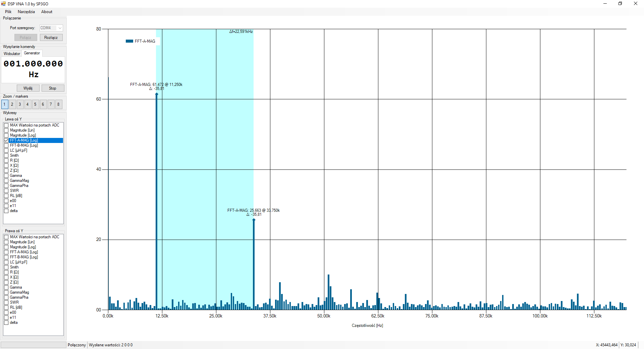Enable Smith checkbox in Prawa oś Y list
Screen dimensions: 644x349
[x=6, y=267]
